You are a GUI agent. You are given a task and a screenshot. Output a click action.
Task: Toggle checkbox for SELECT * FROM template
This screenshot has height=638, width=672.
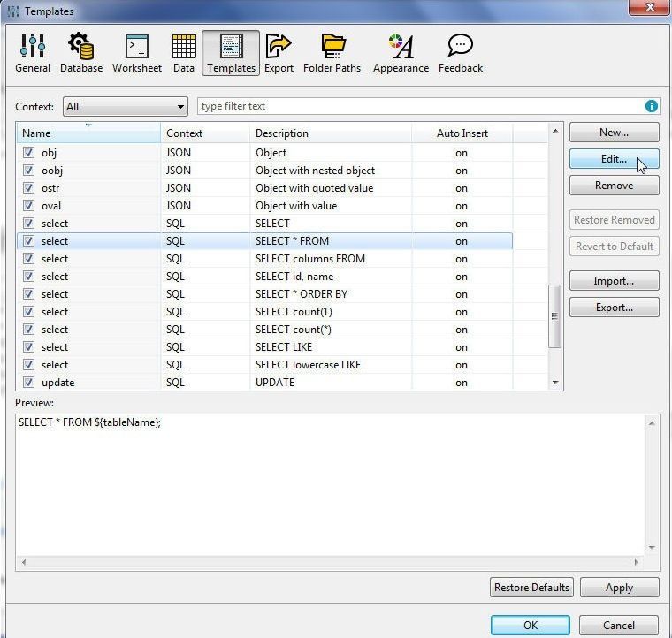tap(28, 241)
